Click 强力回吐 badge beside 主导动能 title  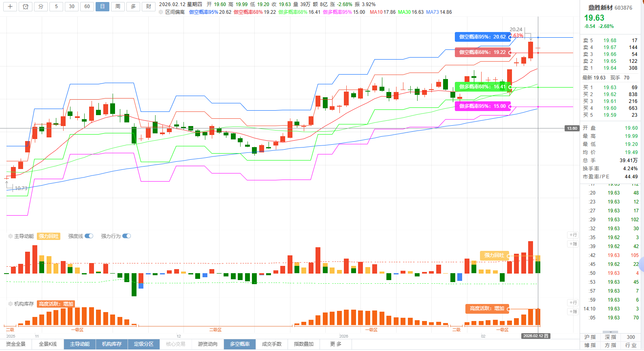point(49,236)
